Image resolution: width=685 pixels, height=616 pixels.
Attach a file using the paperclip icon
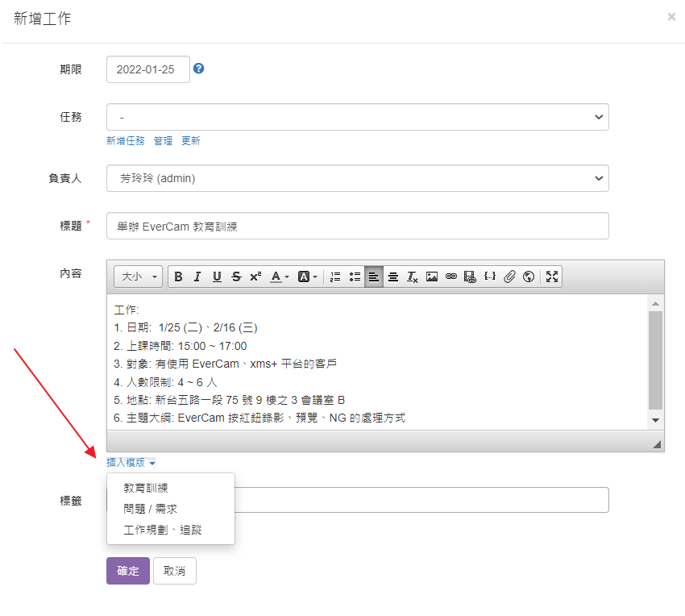509,277
